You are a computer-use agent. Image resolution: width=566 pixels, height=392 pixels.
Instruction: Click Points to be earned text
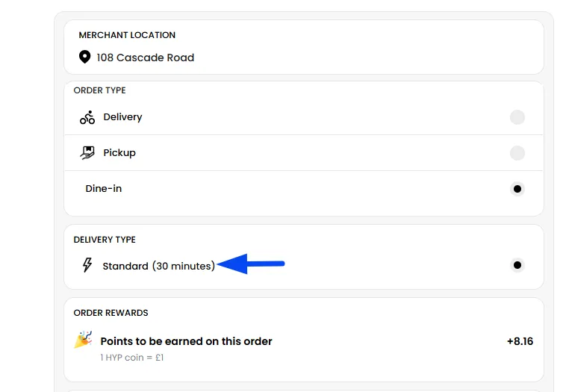click(186, 341)
